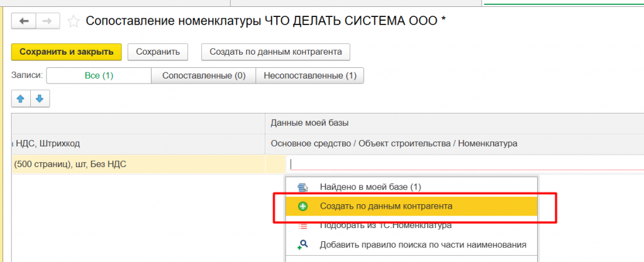The width and height of the screenshot is (644, 262).
Task: Click header Основное средство / Объект строительства / Номенклатура
Action: (455, 144)
